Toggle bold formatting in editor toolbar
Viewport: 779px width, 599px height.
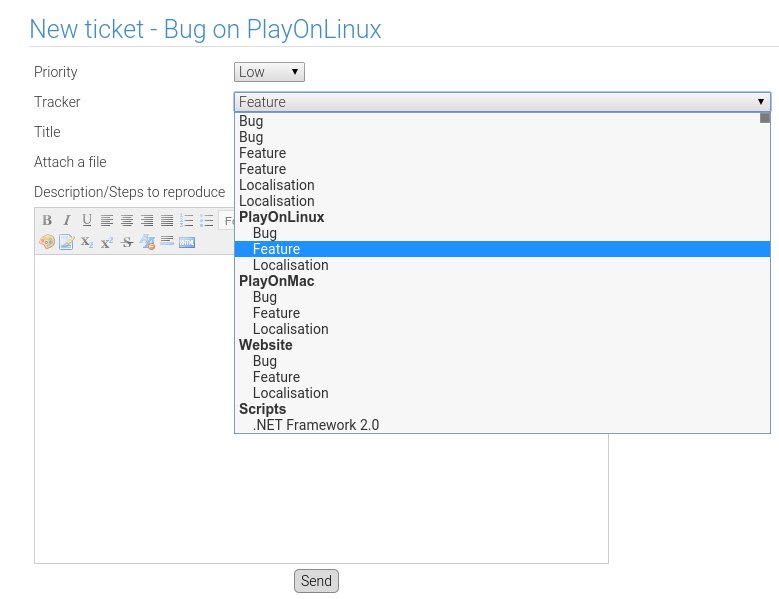[47, 220]
